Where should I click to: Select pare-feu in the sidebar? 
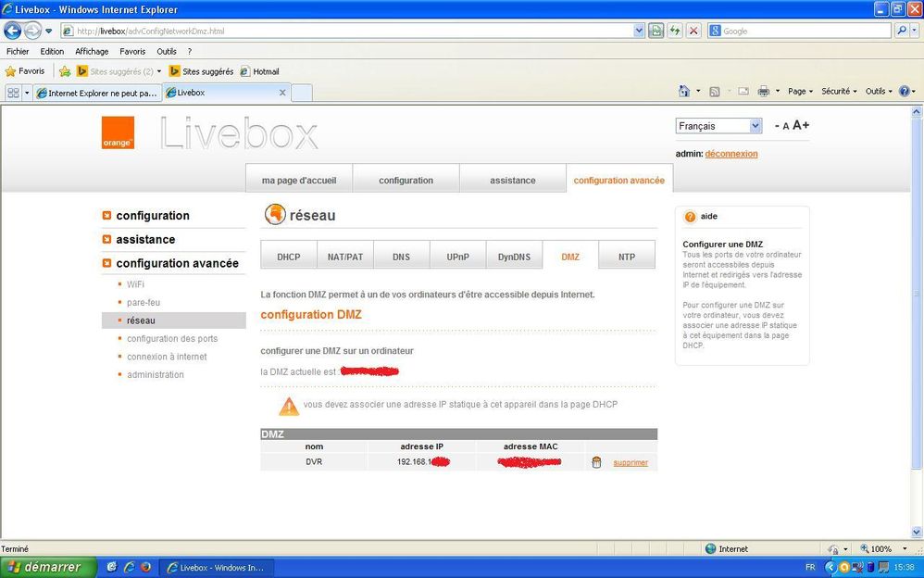[144, 303]
